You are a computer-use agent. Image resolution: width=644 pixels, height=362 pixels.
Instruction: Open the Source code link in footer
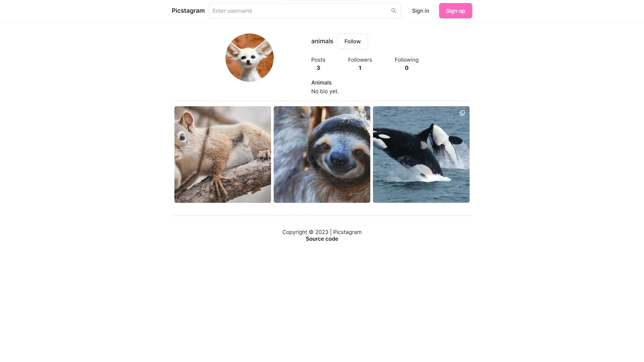322,239
